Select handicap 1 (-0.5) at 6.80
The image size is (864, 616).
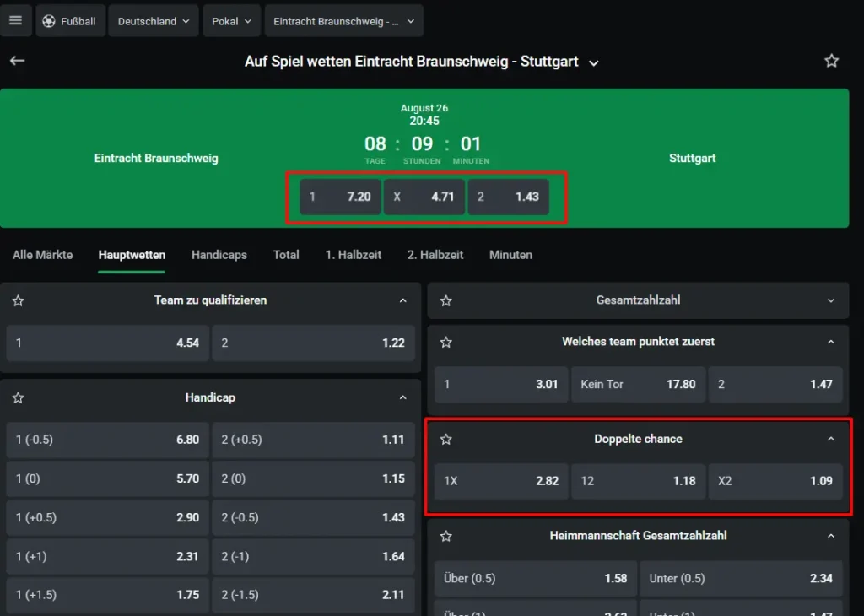tap(108, 440)
